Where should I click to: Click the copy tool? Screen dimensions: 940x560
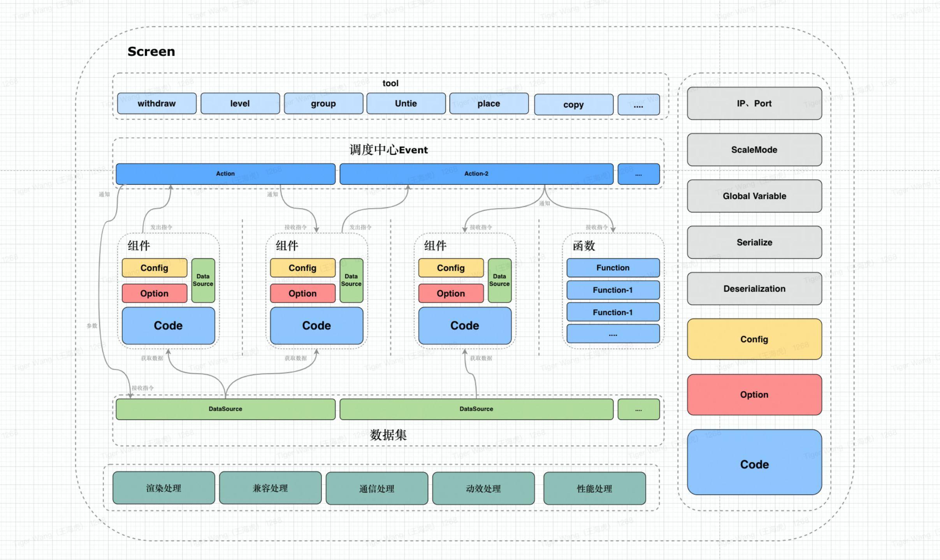572,103
